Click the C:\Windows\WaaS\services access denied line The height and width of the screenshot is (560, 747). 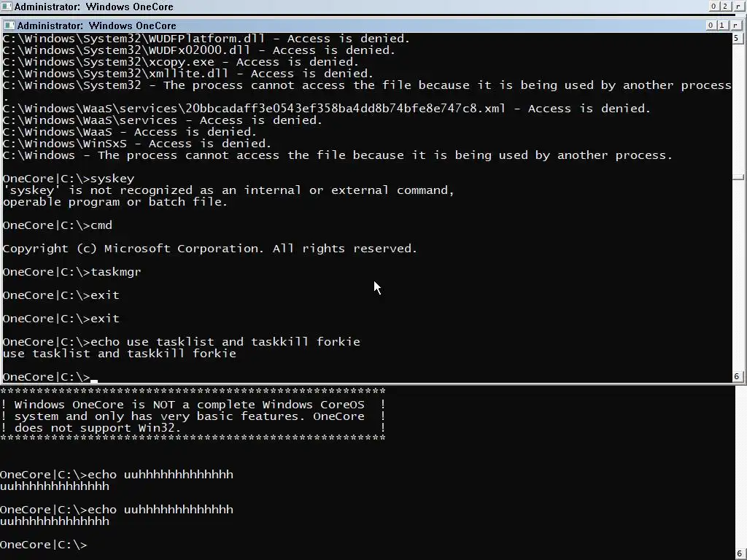coord(163,120)
